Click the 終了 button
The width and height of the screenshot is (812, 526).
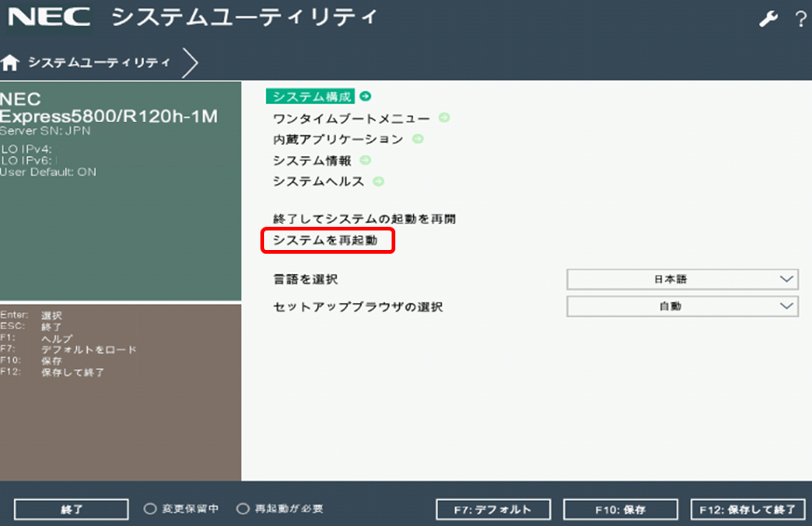(x=72, y=509)
